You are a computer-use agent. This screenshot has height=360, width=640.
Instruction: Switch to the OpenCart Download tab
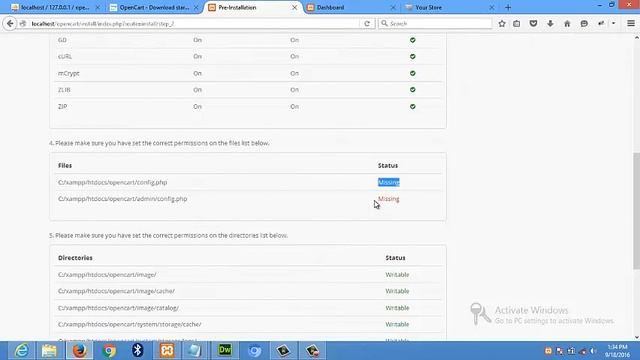tap(154, 7)
